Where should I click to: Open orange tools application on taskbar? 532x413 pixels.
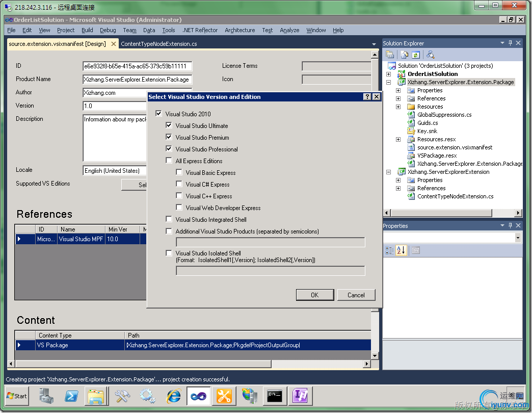pyautogui.click(x=224, y=396)
